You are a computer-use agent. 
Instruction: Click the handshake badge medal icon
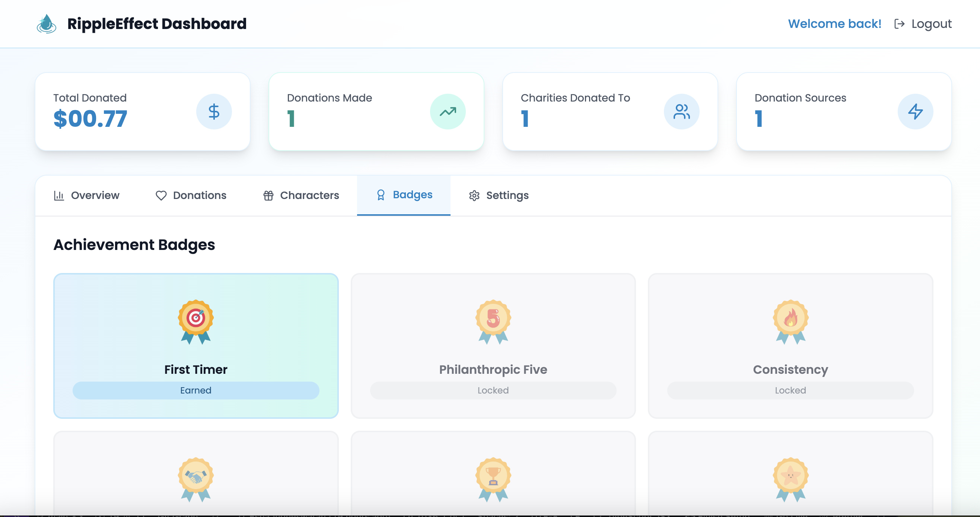pos(196,479)
